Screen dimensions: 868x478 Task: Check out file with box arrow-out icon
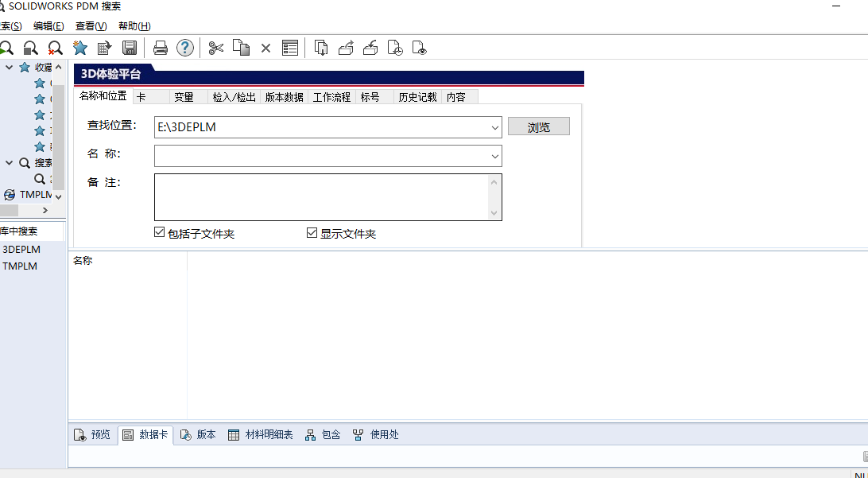pos(346,49)
